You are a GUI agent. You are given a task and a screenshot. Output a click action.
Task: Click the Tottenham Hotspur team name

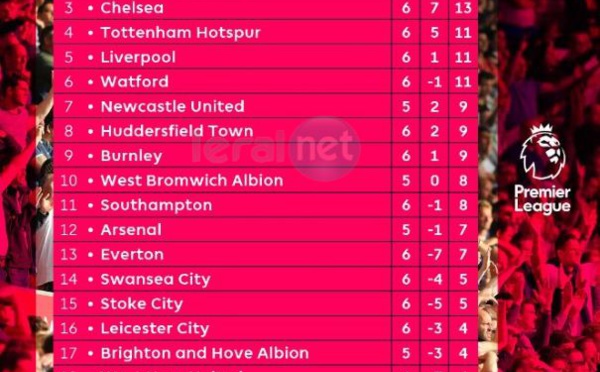pos(180,33)
